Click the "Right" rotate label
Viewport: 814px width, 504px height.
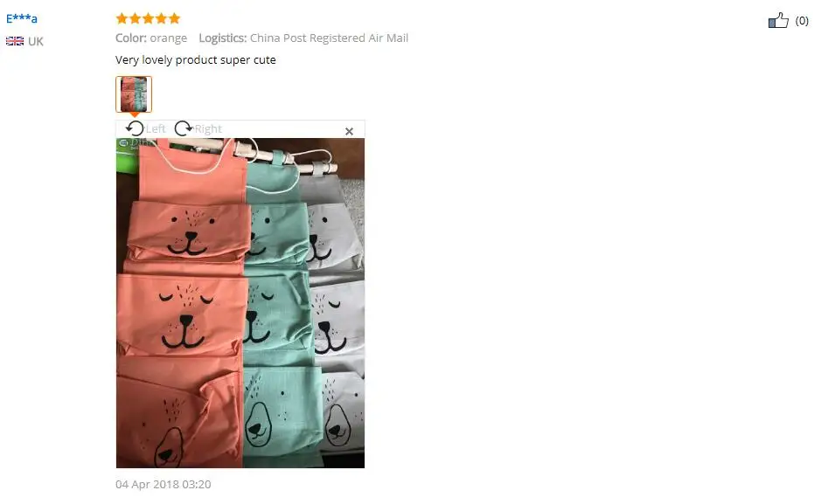coord(208,128)
